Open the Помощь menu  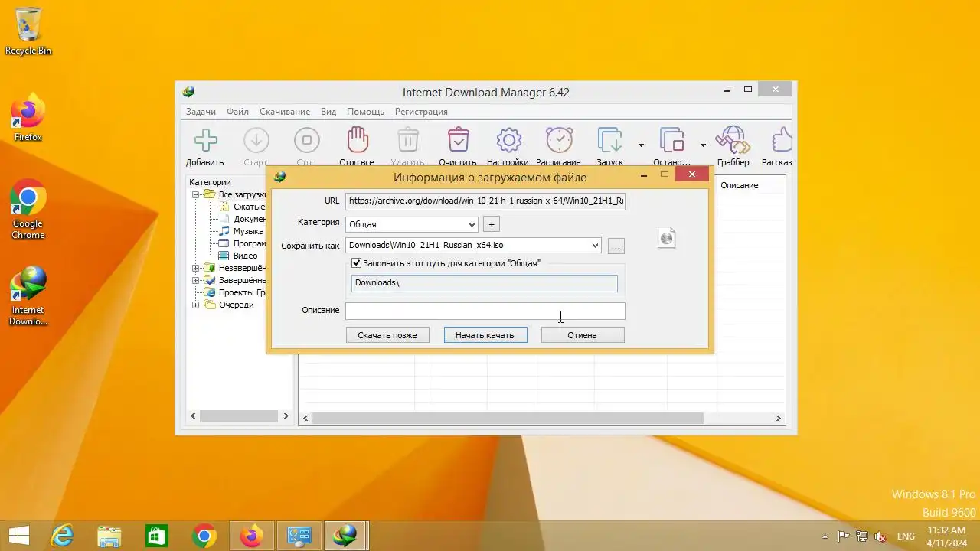365,112
